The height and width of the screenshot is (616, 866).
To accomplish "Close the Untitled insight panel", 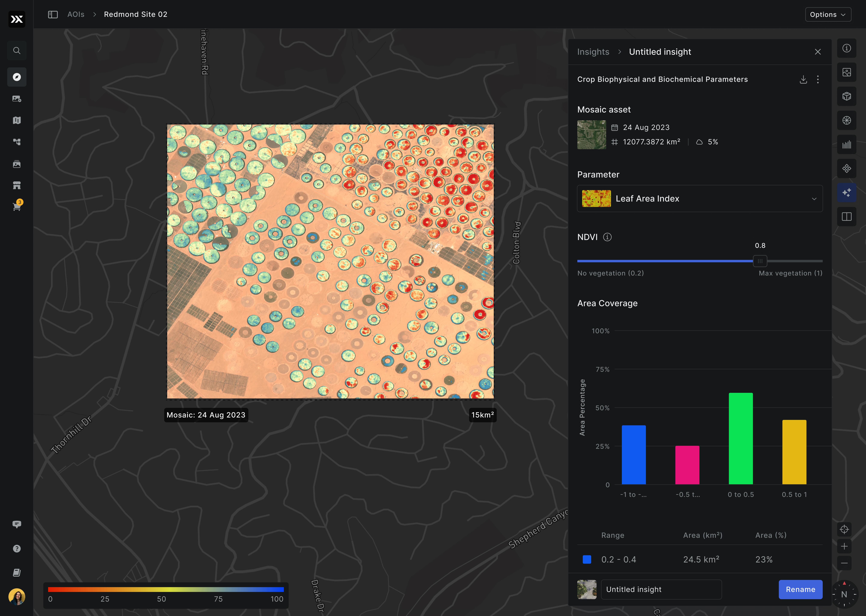I will [x=818, y=52].
